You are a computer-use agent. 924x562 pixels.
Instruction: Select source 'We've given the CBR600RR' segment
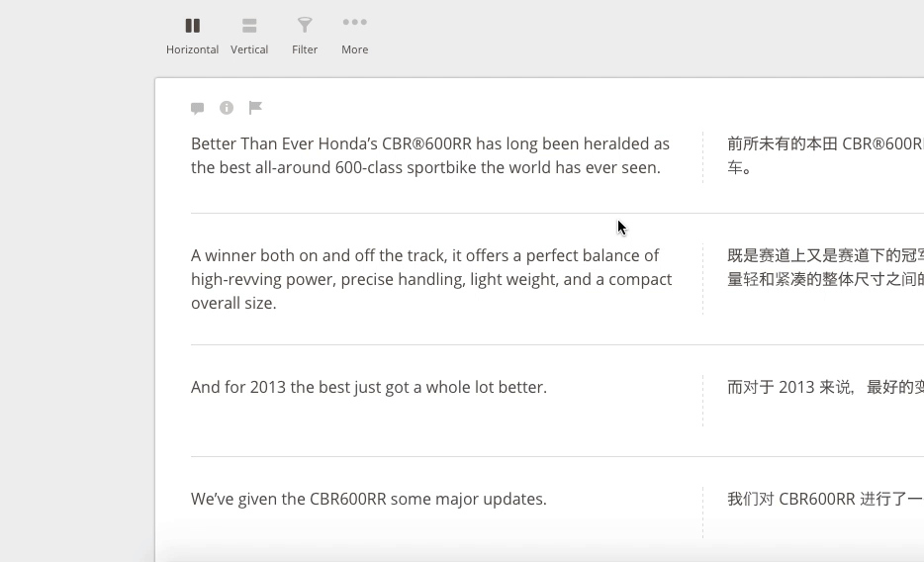click(x=369, y=499)
